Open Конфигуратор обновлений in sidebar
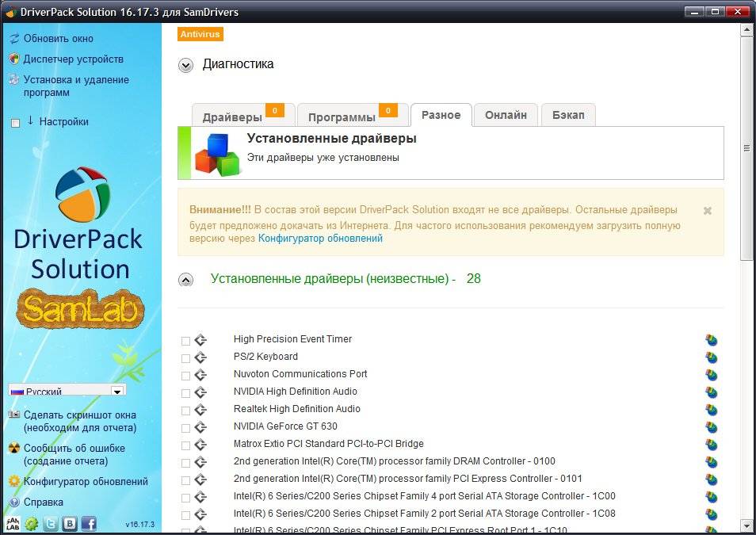 tap(86, 481)
